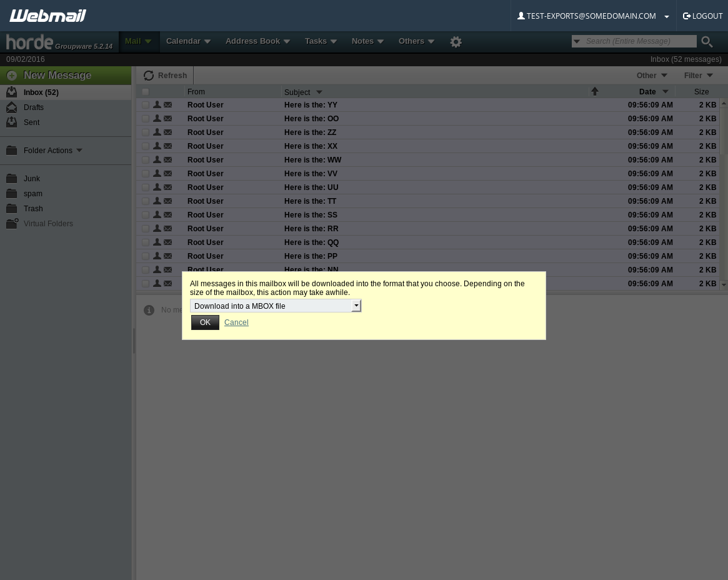Run the mailbox search magnifier
This screenshot has width=728, height=580.
click(707, 42)
